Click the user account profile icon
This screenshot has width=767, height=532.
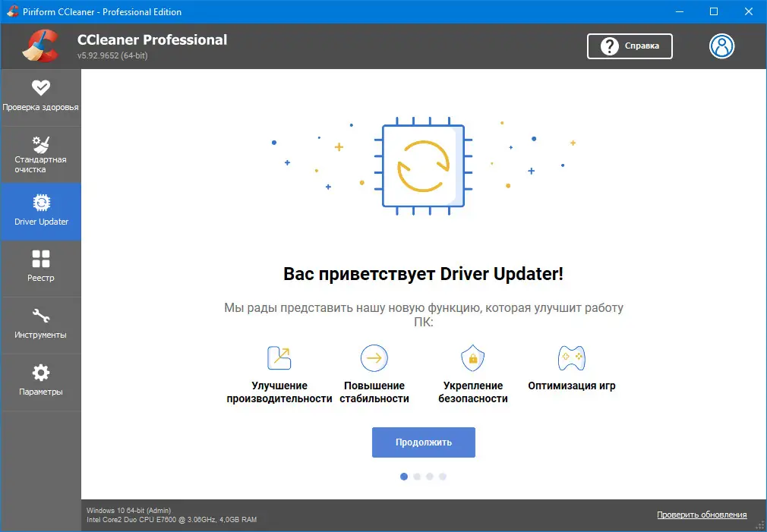pos(721,46)
